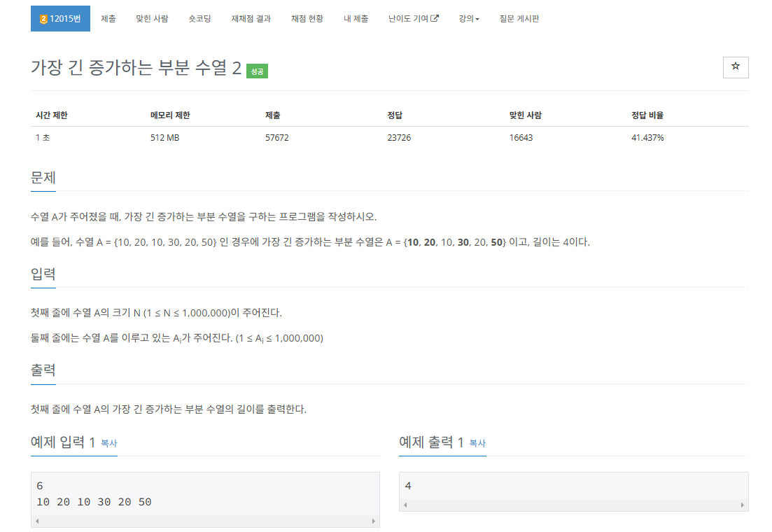The height and width of the screenshot is (532, 772).
Task: Click the left arrow of 예제 출력 scrollbar
Action: click(405, 505)
